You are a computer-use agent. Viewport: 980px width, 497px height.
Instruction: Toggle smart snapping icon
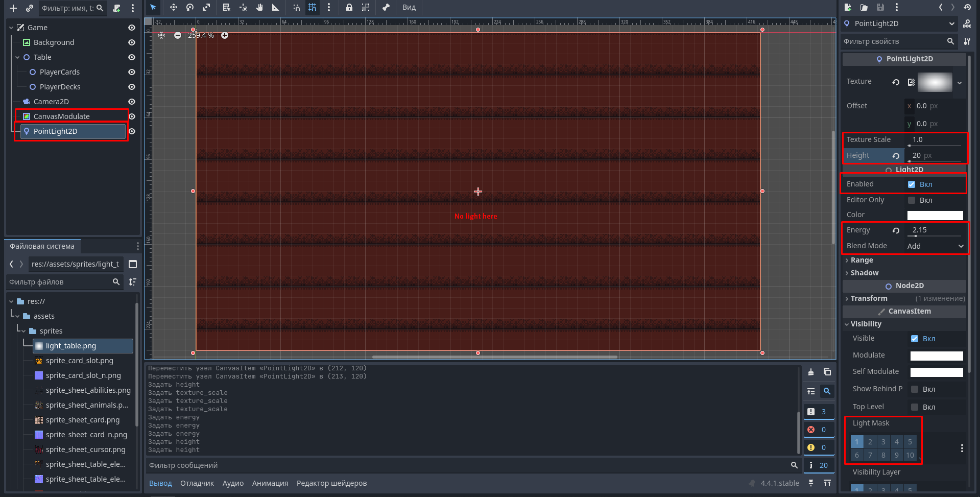296,7
